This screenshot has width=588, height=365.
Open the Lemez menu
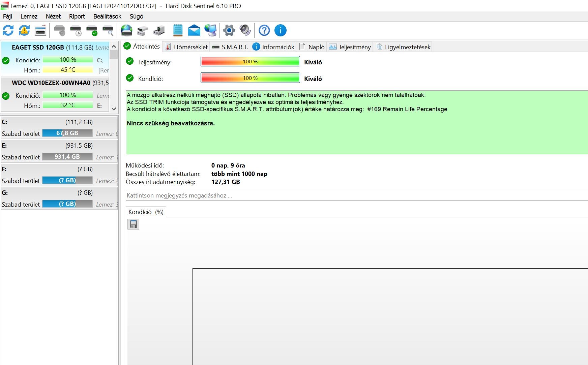(29, 17)
